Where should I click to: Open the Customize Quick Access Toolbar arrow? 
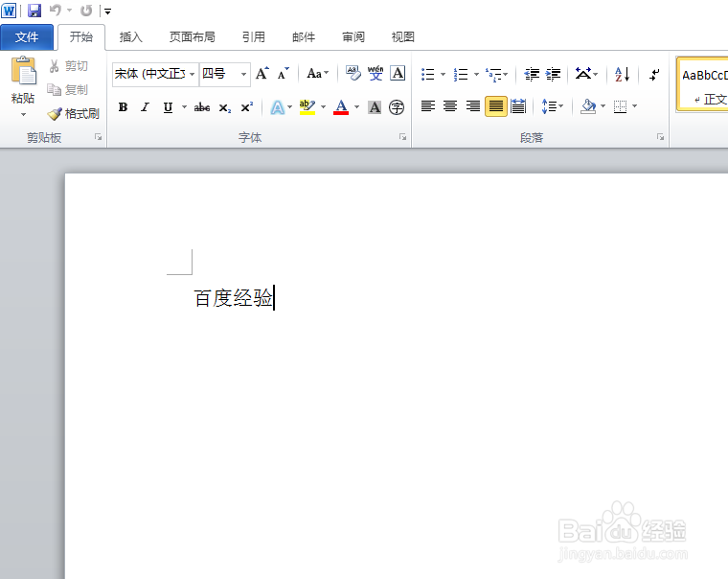107,12
